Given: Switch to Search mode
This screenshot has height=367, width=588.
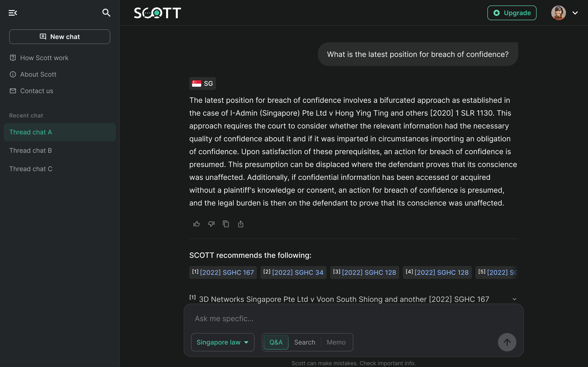Looking at the screenshot, I should point(305,342).
